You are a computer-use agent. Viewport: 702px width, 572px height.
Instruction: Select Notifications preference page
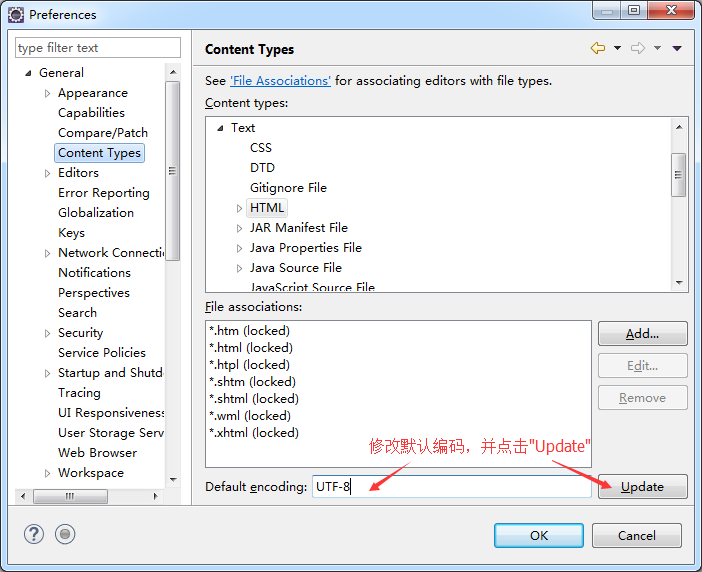click(x=94, y=273)
